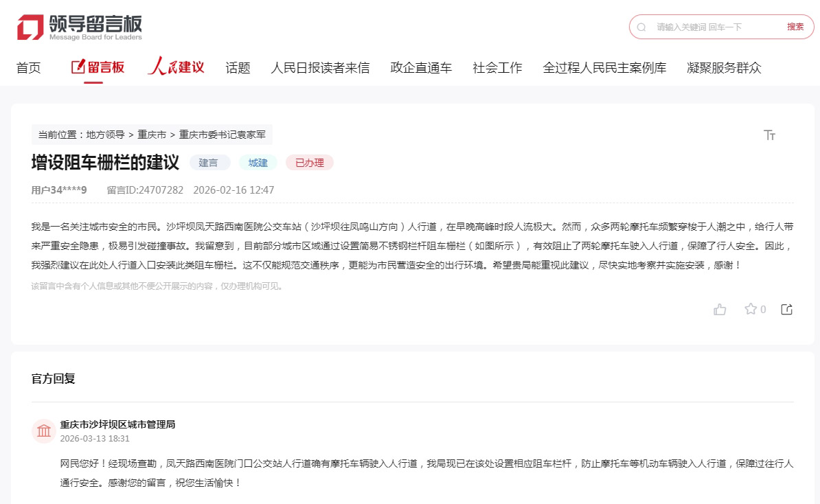Click the magnifier icon in the search bar

tap(641, 27)
